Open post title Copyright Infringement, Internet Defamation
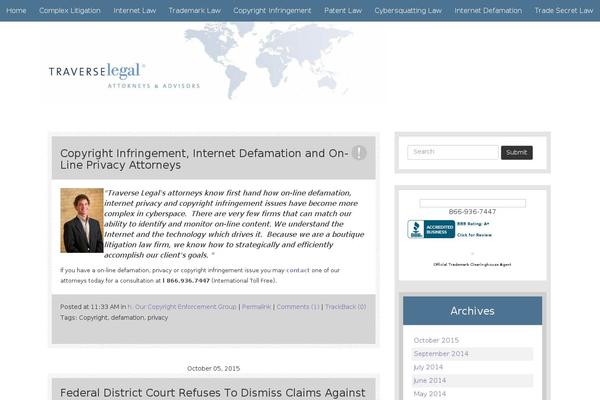 (x=204, y=159)
